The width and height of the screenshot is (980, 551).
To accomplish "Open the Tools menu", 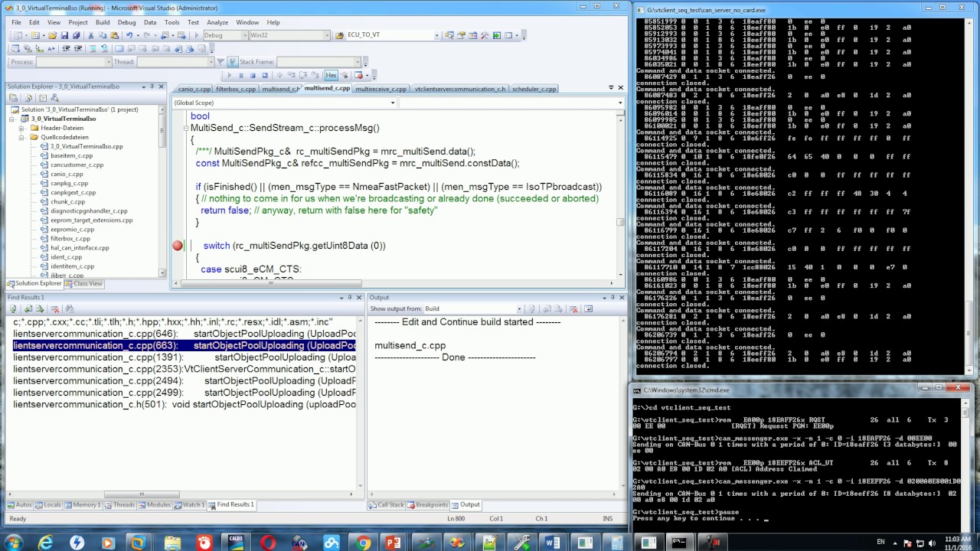I will 171,22.
